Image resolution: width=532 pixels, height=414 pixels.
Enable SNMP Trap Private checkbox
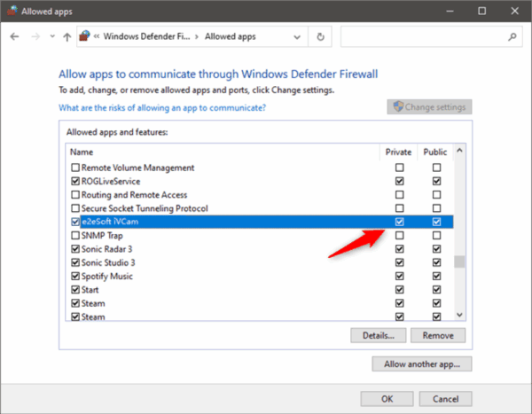(400, 236)
